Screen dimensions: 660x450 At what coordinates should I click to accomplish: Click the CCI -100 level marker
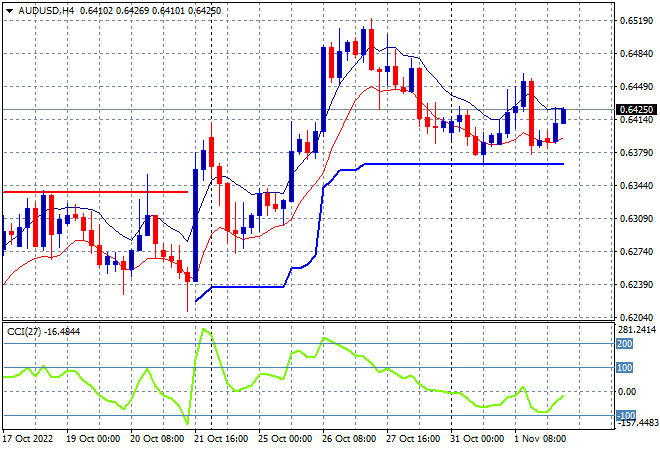tap(626, 415)
